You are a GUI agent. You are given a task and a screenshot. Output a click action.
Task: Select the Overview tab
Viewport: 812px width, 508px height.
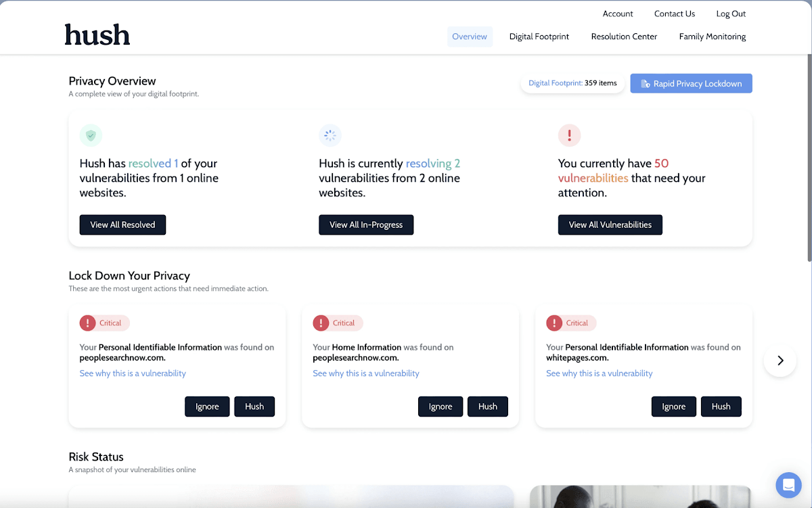tap(470, 37)
